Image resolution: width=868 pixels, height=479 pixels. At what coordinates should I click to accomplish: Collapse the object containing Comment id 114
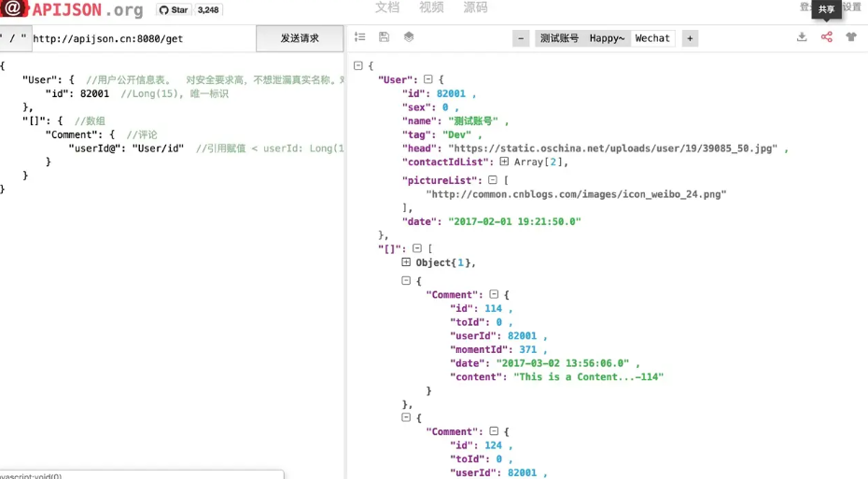tap(406, 281)
